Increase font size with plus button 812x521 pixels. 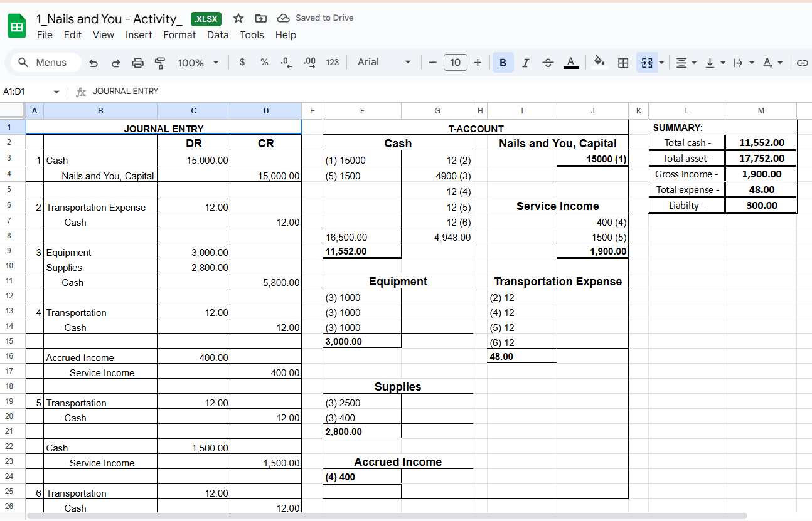(x=478, y=62)
